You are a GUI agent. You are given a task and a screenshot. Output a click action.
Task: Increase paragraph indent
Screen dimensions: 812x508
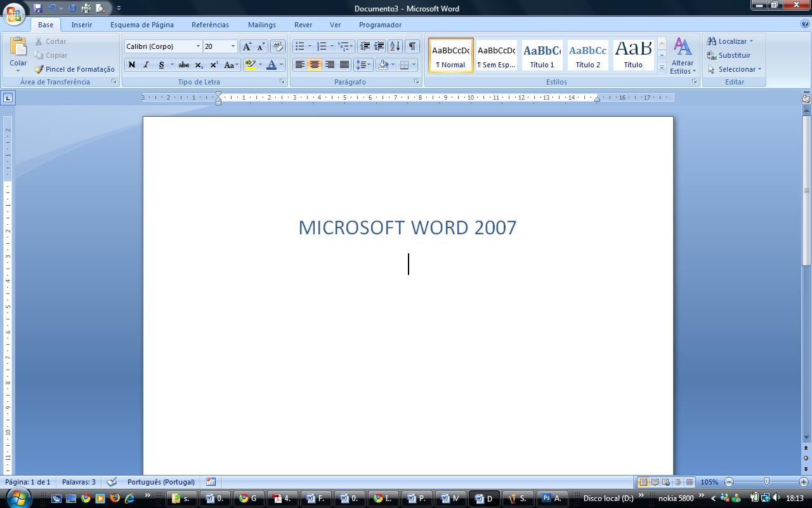(x=379, y=46)
